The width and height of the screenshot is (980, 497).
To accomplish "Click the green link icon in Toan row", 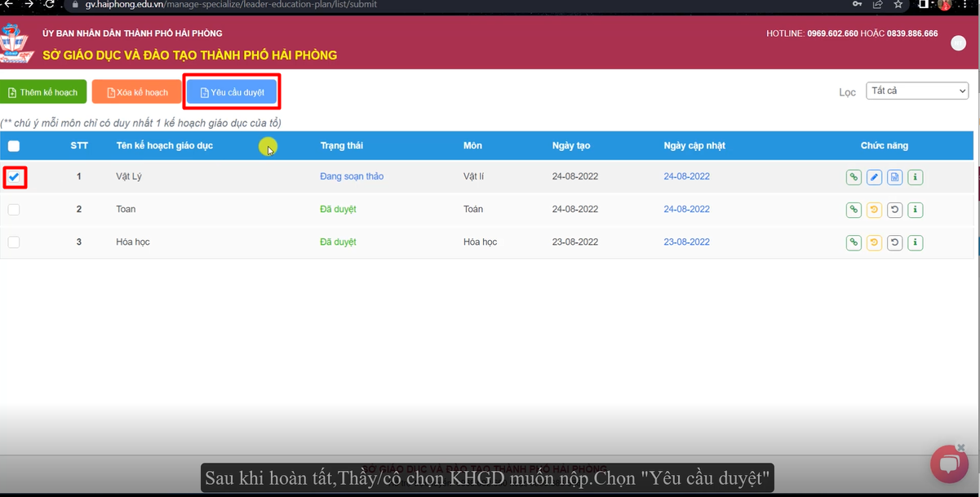I will tap(854, 210).
